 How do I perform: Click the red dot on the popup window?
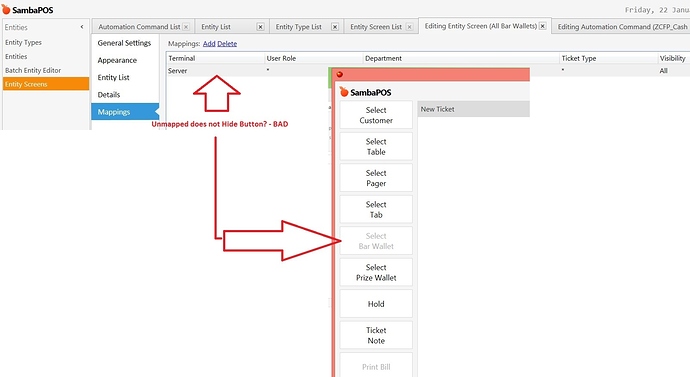(x=340, y=74)
